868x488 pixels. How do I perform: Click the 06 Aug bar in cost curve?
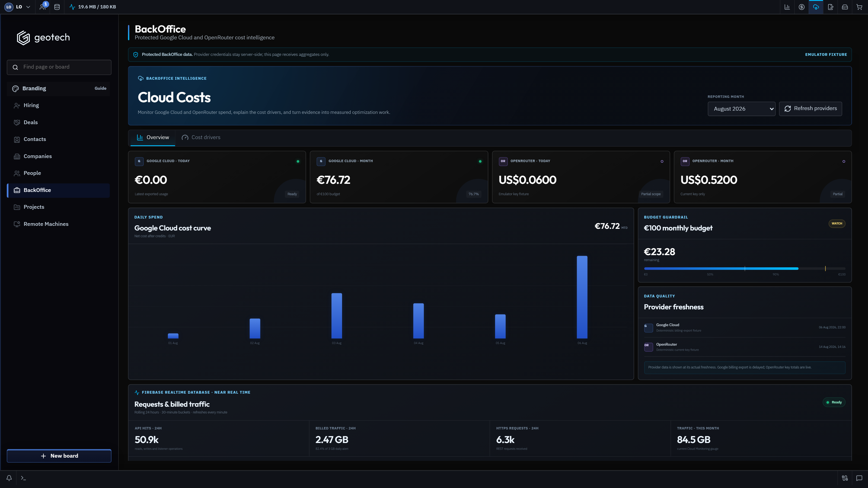coord(582,297)
